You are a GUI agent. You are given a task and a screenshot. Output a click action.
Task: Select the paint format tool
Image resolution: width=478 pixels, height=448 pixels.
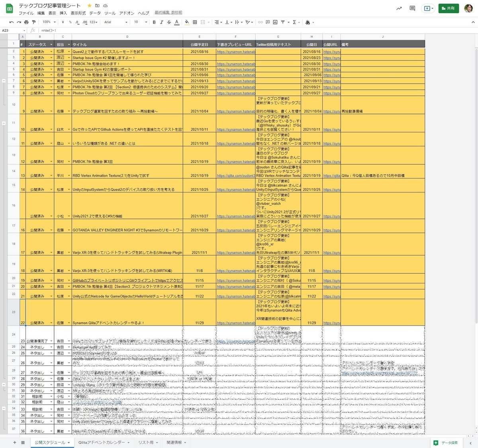click(34, 22)
